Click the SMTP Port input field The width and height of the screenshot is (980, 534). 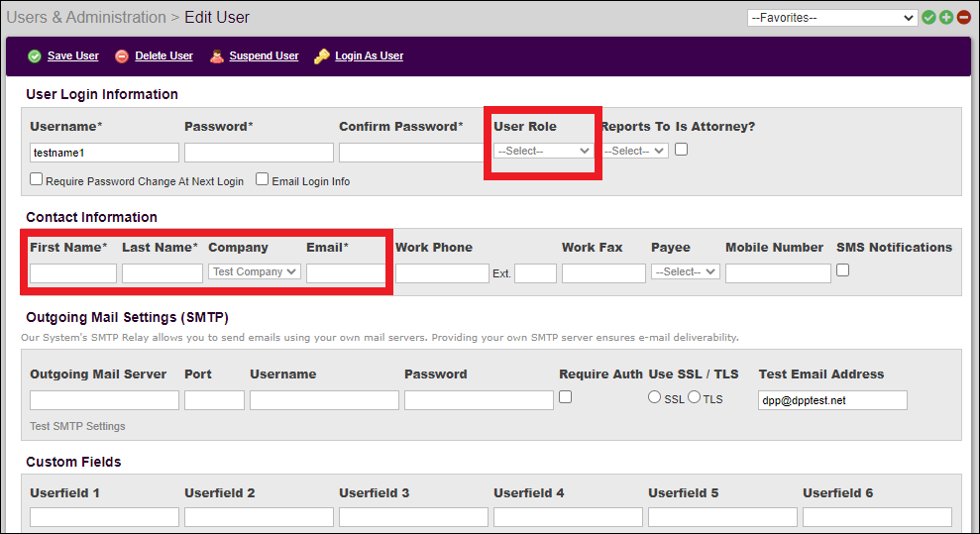click(x=214, y=400)
